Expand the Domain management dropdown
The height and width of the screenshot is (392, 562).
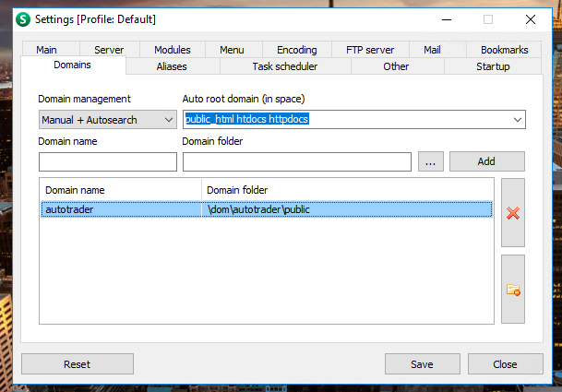point(108,120)
